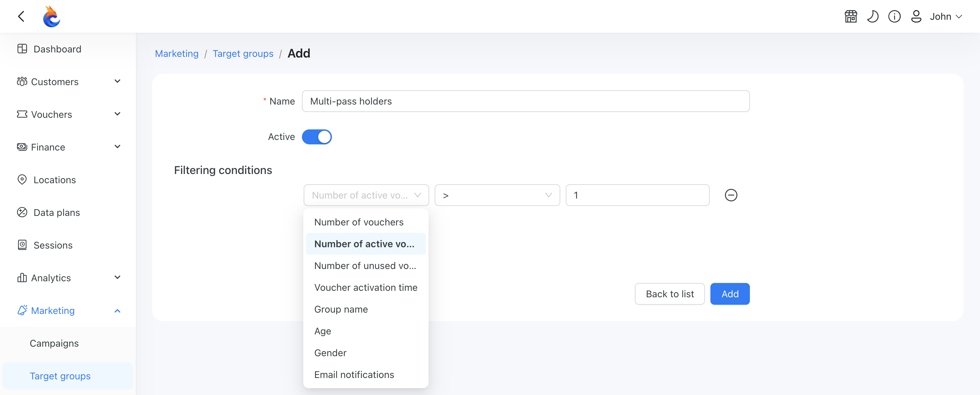The height and width of the screenshot is (395, 980).
Task: Click the blue Add button
Action: pos(730,294)
